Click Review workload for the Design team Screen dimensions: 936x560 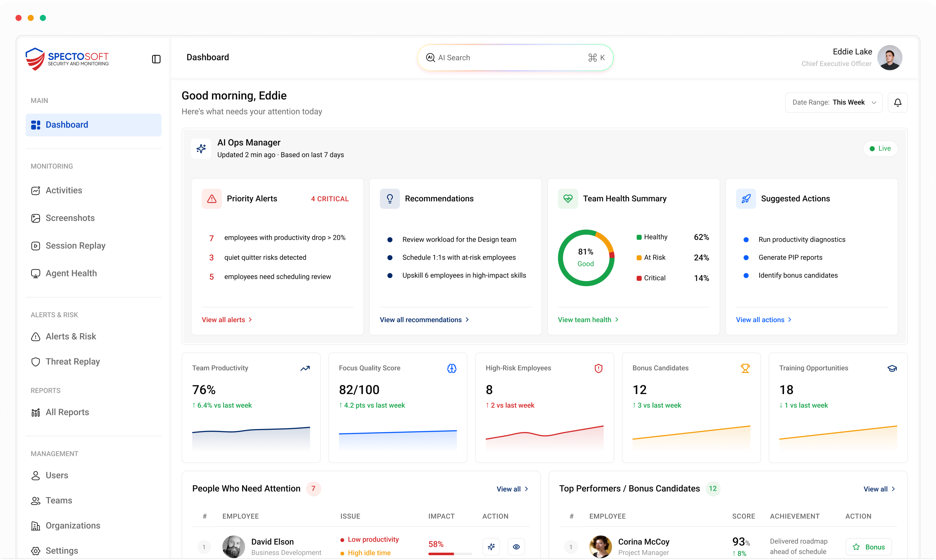point(459,239)
